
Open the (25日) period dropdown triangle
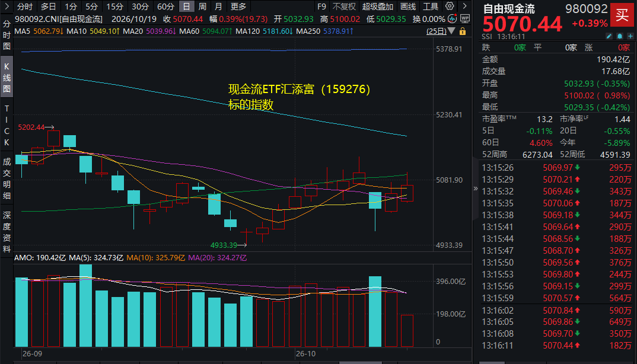(x=451, y=31)
